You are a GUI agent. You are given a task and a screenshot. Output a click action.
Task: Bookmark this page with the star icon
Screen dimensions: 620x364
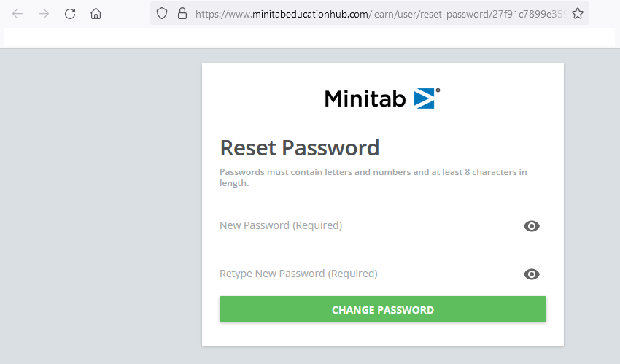pyautogui.click(x=578, y=13)
